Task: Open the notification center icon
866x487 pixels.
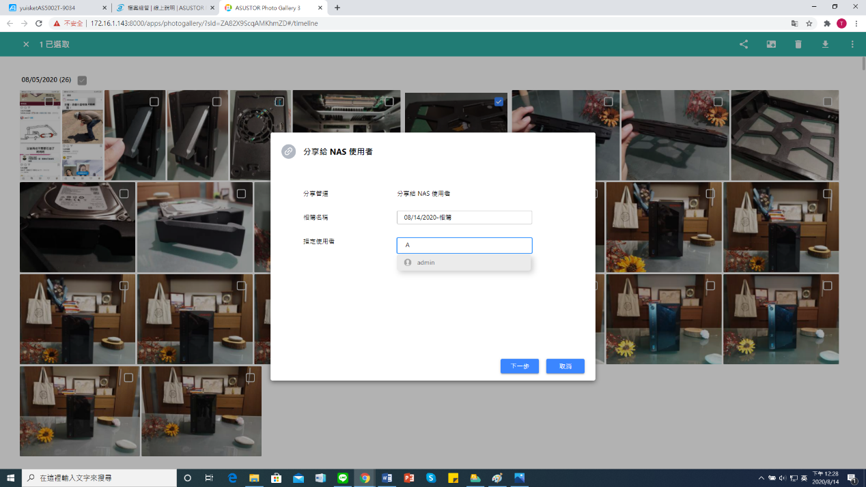Action: click(852, 478)
